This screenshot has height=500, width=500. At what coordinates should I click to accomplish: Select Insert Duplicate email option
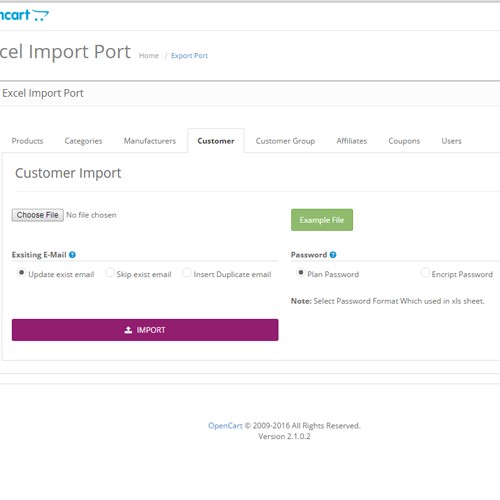[187, 273]
